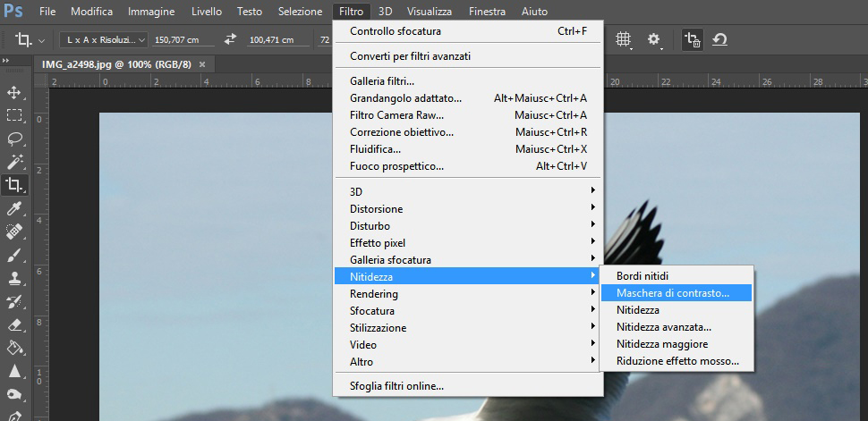This screenshot has width=868, height=421.
Task: Select the Rectangular Marquee tool
Action: 13,115
